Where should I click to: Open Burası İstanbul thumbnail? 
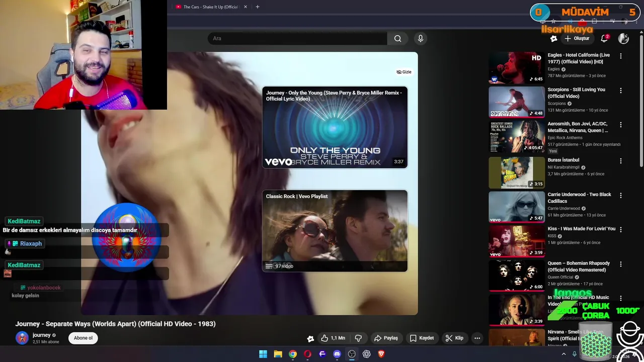click(517, 172)
